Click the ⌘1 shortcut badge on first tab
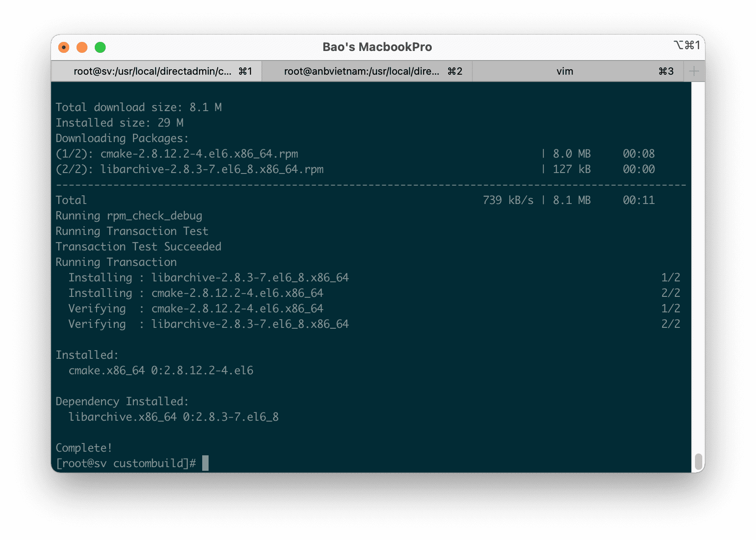Image resolution: width=756 pixels, height=540 pixels. (245, 71)
